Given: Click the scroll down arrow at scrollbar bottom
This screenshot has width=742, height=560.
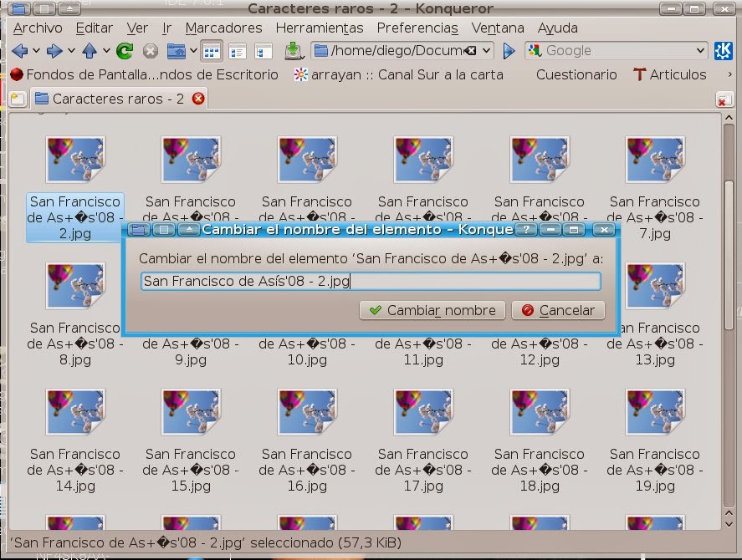Looking at the screenshot, I should (x=729, y=523).
